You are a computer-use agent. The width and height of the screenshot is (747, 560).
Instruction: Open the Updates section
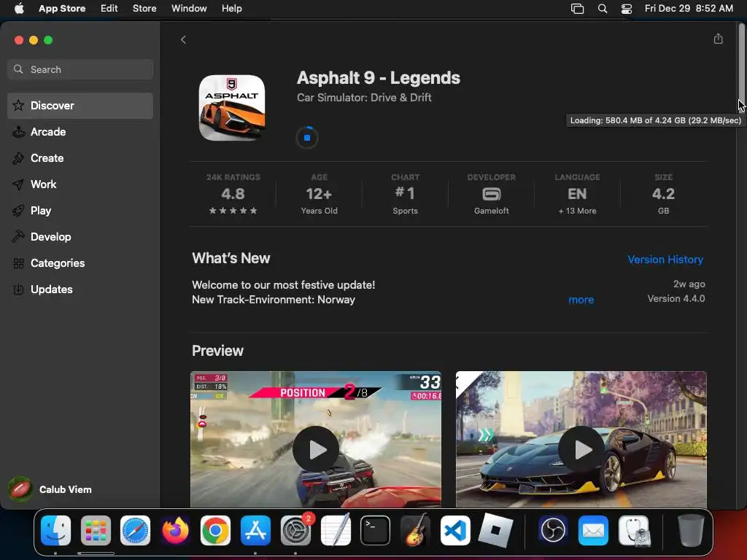click(80, 289)
